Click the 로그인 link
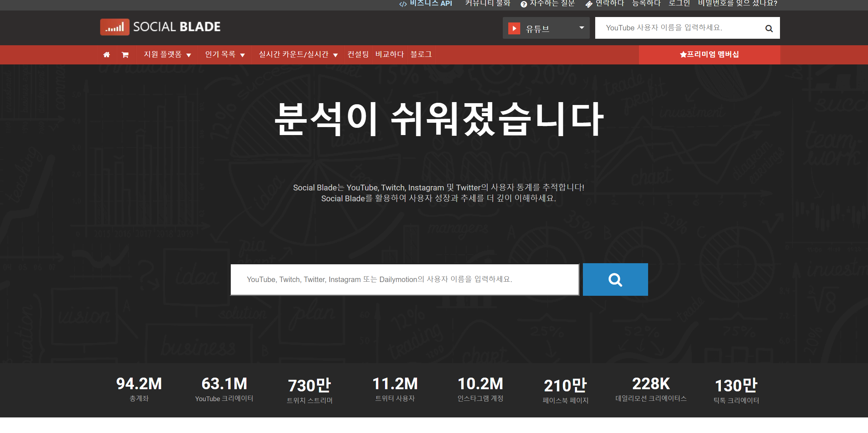Screen dimensions: 868x433 679,3
